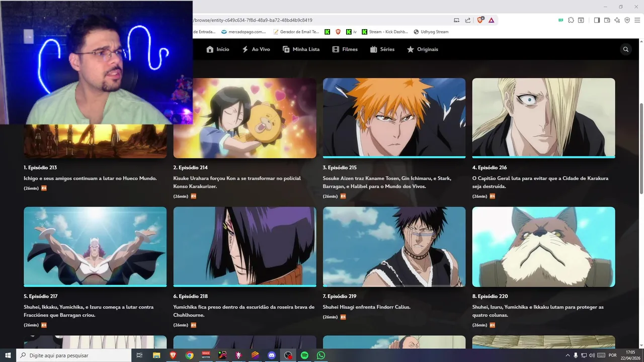Screen dimensions: 644x362
Task: Open the Brave VPN shield icon
Action: click(627, 20)
